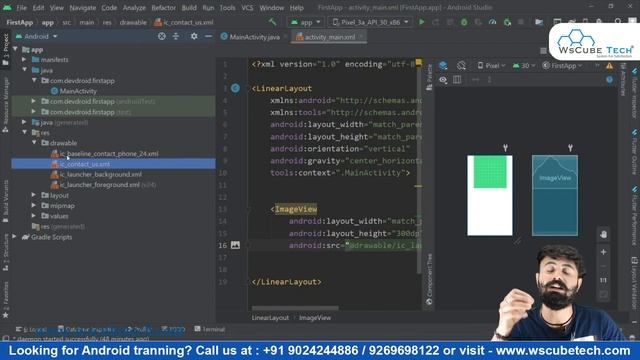Click the ImageView breadcrumb

(315, 318)
